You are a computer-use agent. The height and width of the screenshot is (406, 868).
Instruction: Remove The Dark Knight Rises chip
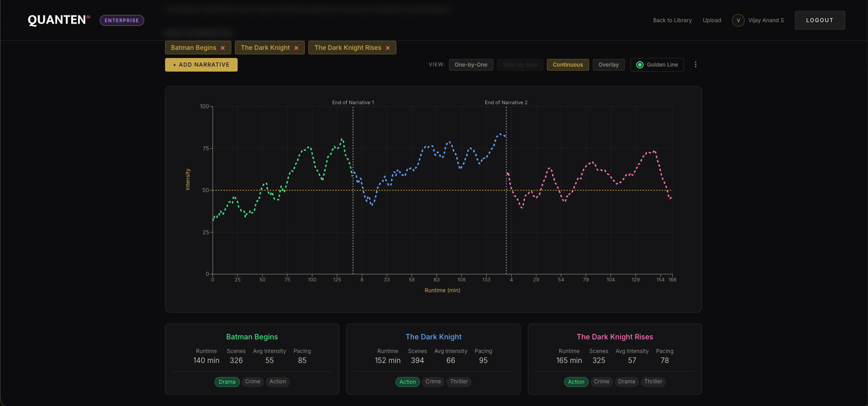pos(388,48)
